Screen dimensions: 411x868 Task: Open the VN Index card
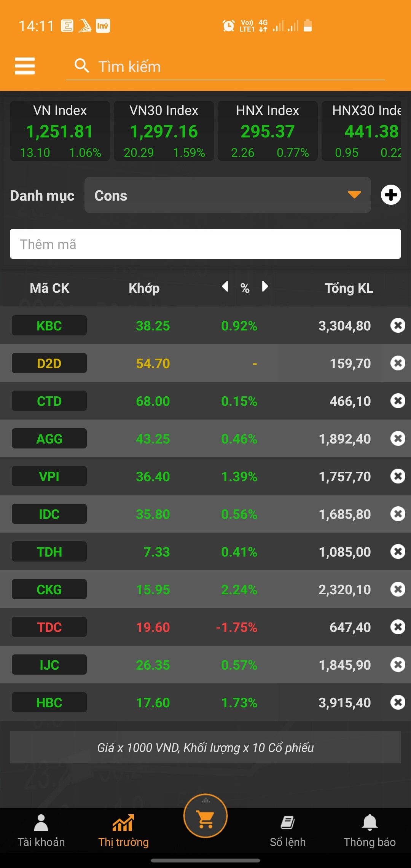(60, 131)
